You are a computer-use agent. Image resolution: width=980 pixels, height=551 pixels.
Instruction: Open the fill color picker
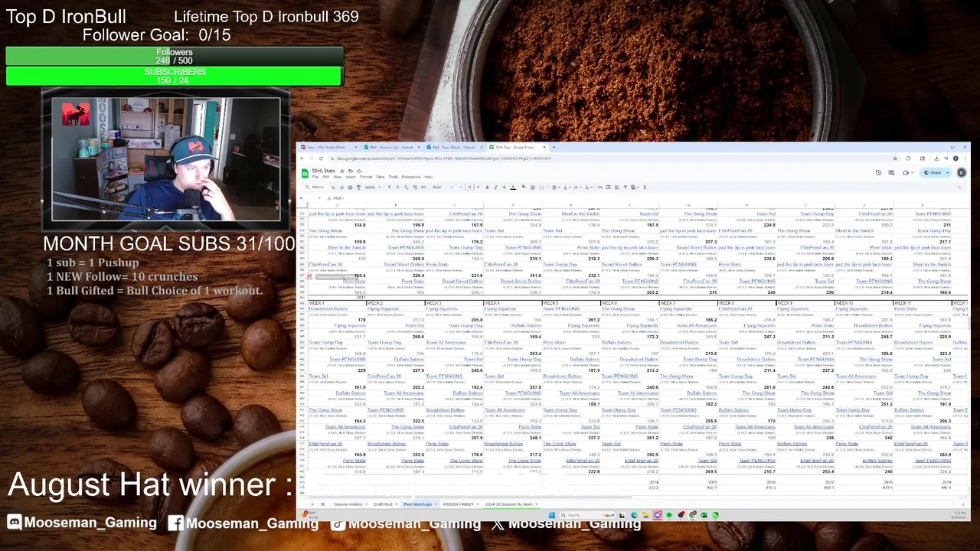(x=524, y=187)
